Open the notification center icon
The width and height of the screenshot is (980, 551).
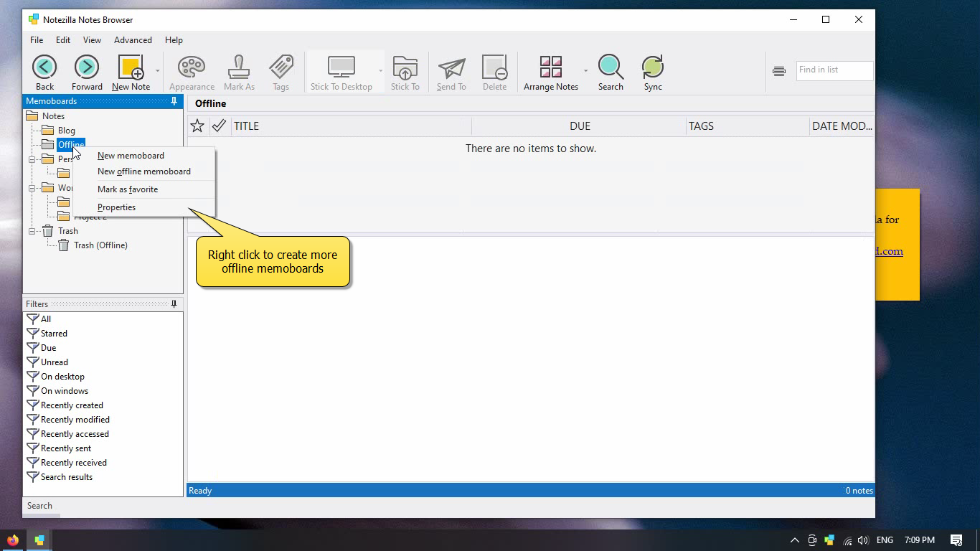[956, 540]
